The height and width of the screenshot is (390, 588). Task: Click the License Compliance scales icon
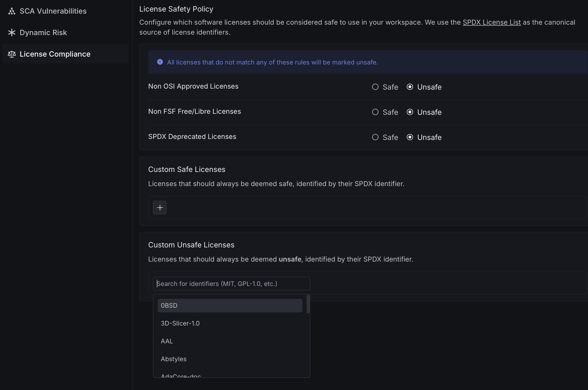pyautogui.click(x=12, y=54)
